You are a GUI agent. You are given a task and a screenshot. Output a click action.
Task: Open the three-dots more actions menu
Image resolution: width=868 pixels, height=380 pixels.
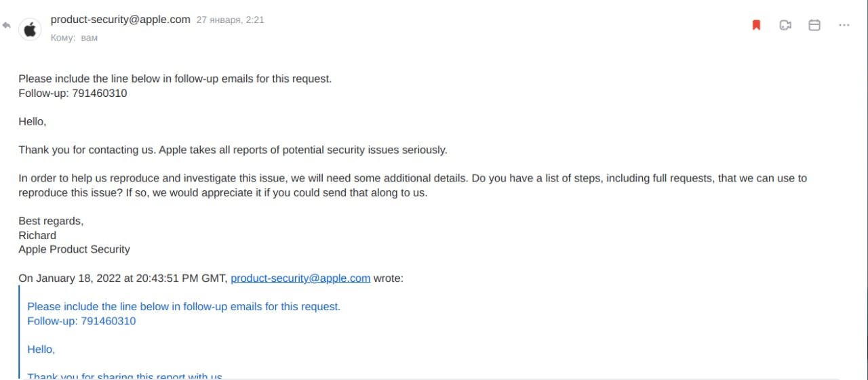click(844, 25)
